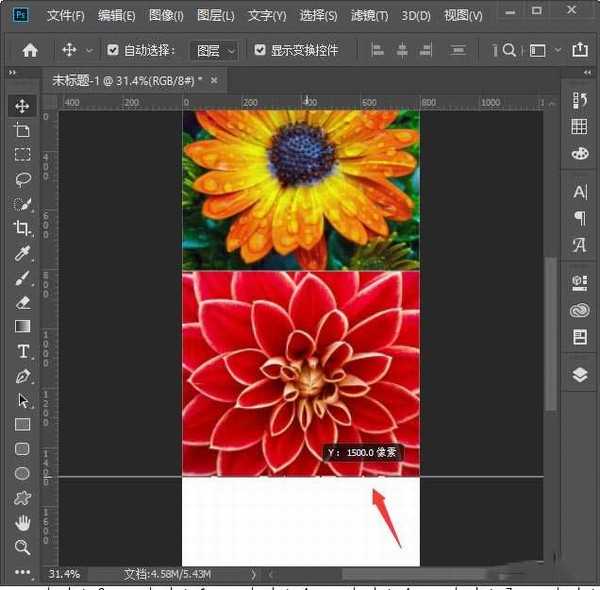This screenshot has width=600, height=590.
Task: Switch to the Pen tool
Action: (x=22, y=376)
